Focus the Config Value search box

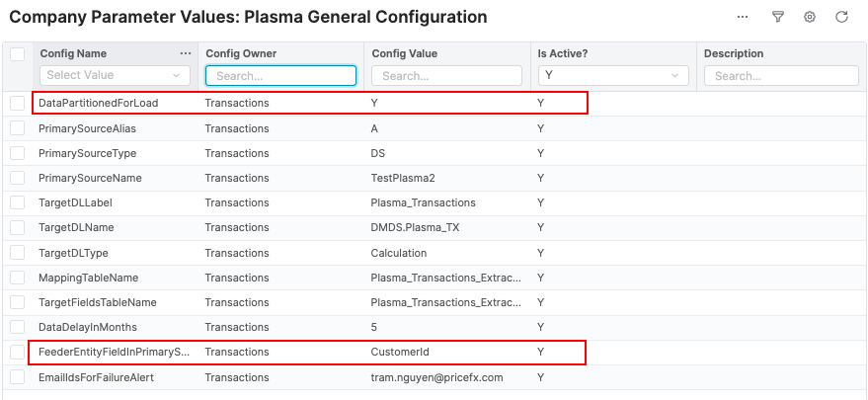pos(446,75)
